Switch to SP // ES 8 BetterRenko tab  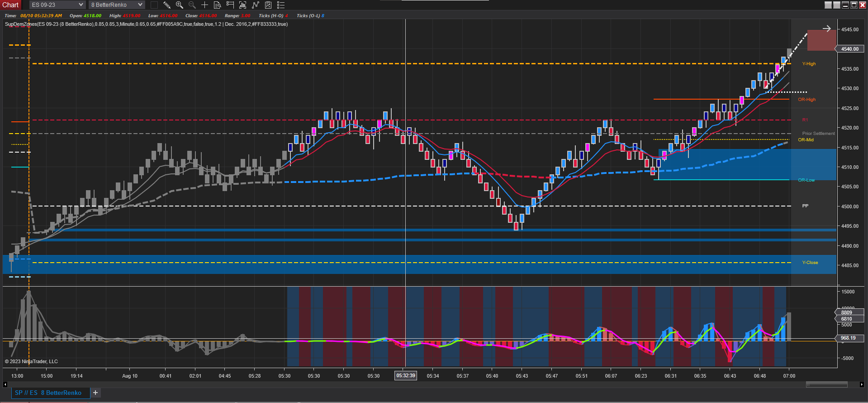(x=48, y=393)
